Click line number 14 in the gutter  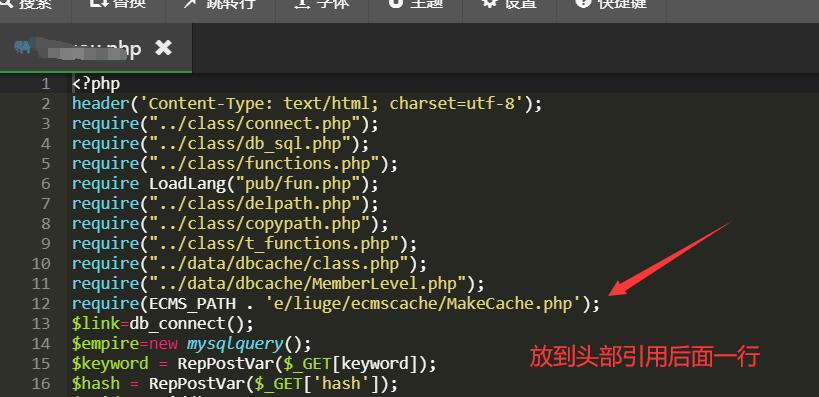pos(41,343)
